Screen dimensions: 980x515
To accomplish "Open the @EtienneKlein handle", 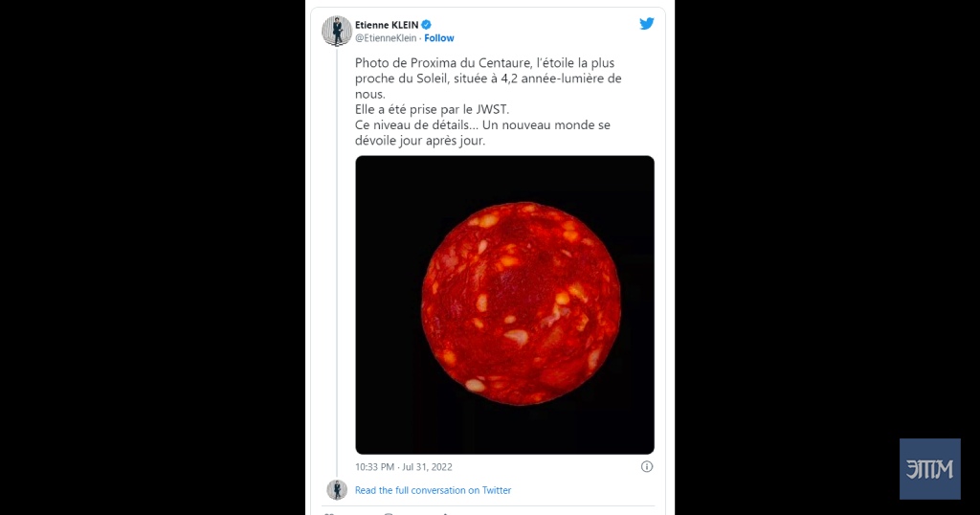I will (x=386, y=38).
